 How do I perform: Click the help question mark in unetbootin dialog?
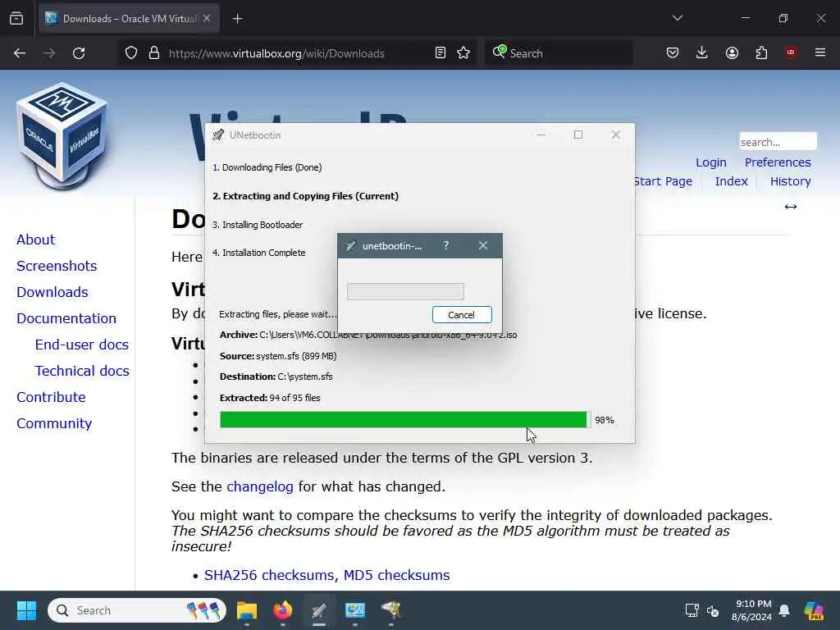click(x=445, y=245)
